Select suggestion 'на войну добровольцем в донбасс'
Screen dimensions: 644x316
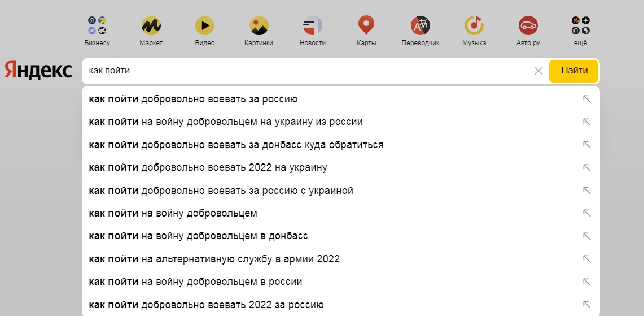pos(340,236)
